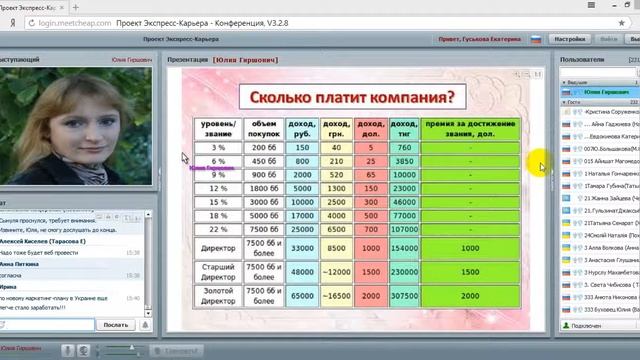
Task: Focus the chat message input field
Action: coord(47,325)
